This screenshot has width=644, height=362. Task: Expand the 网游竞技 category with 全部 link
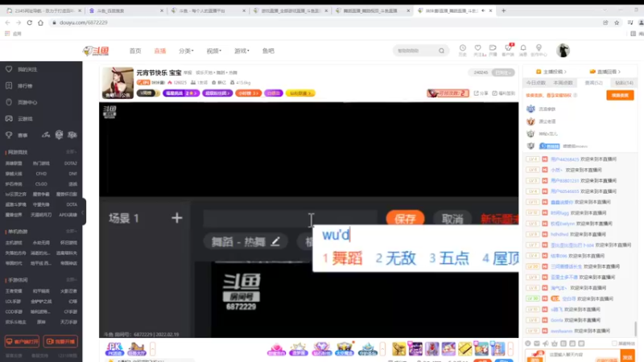(72, 152)
